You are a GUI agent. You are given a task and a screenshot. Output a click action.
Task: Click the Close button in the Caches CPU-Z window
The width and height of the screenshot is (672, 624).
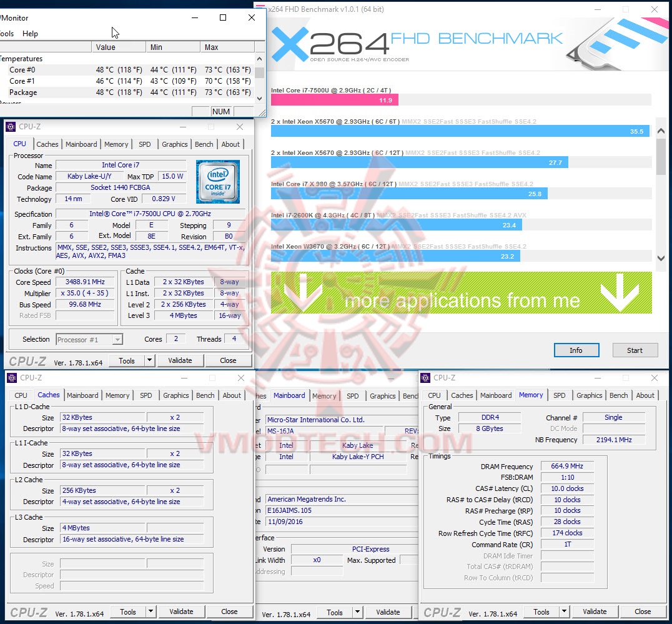(229, 612)
